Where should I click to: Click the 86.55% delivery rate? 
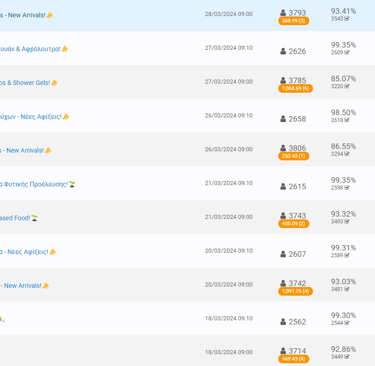coord(343,146)
